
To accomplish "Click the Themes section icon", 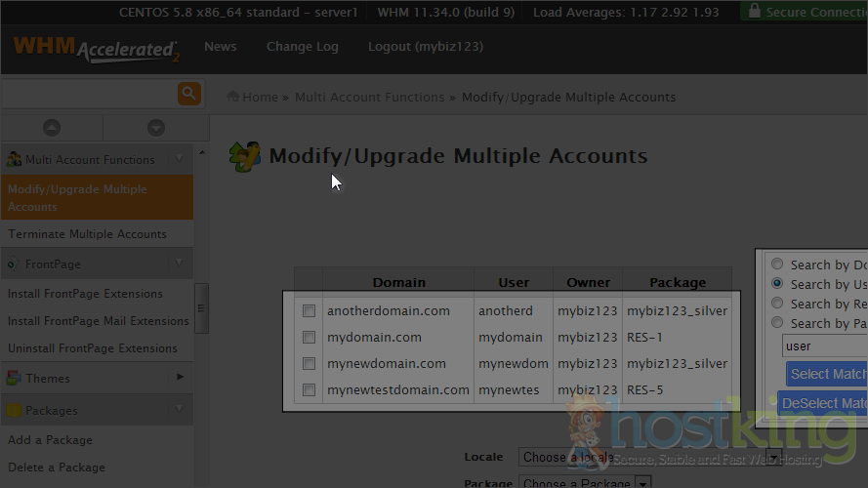I will pyautogui.click(x=14, y=378).
